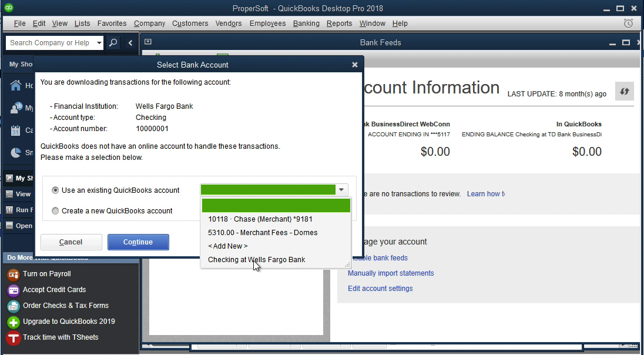Click the Bank Feeds refresh sync icon
Viewport: 644px width, 355px height.
click(624, 91)
